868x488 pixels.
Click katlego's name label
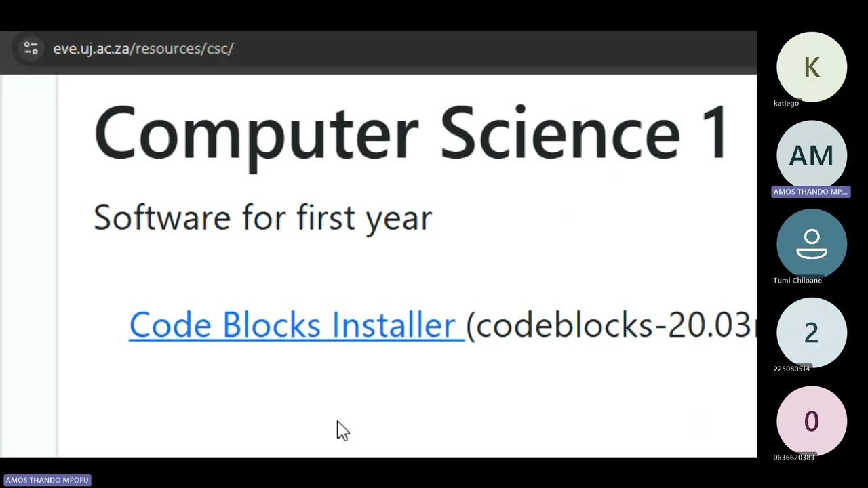[x=786, y=103]
